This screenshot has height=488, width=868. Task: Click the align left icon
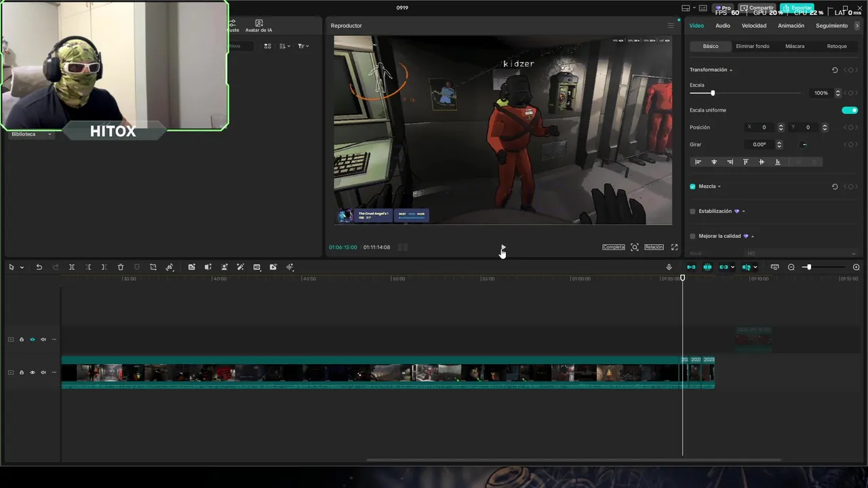[698, 162]
